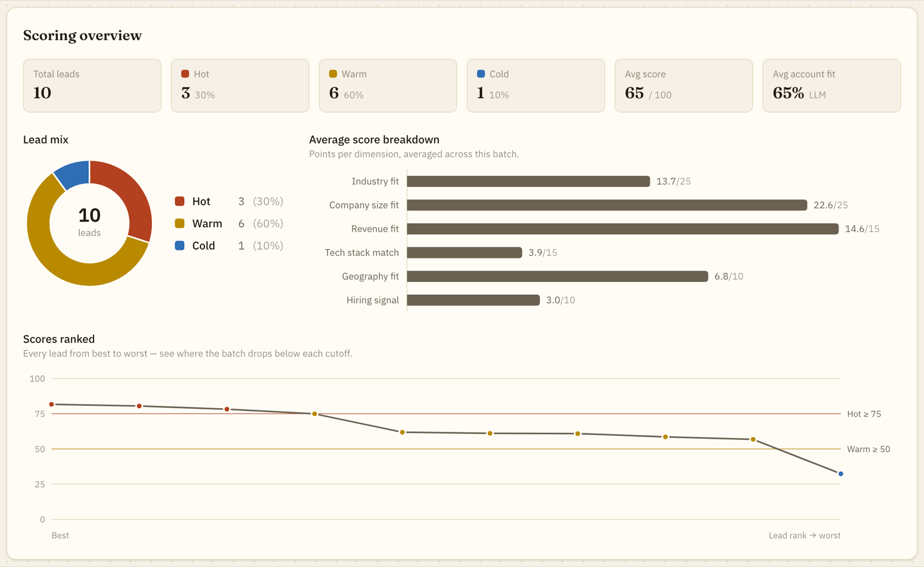Click the '(60%)' value in the legend
Viewport: 924px width, 567px height.
coord(268,223)
